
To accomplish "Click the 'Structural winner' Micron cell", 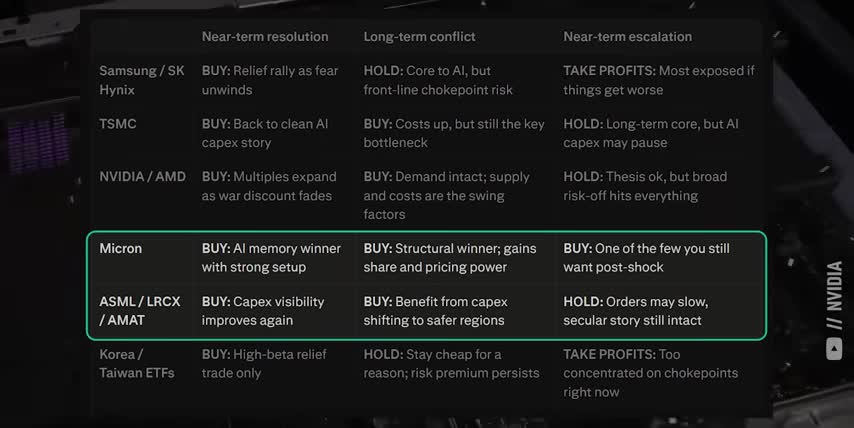I will [x=449, y=258].
